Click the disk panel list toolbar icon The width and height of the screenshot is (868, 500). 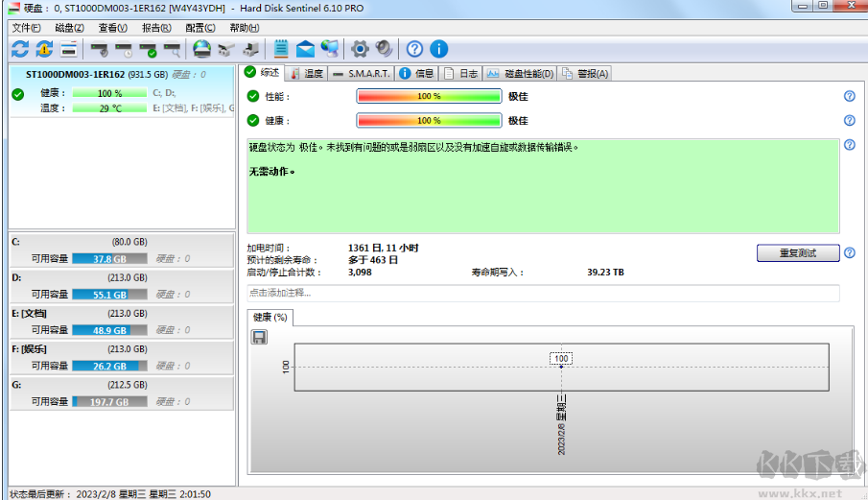[69, 49]
